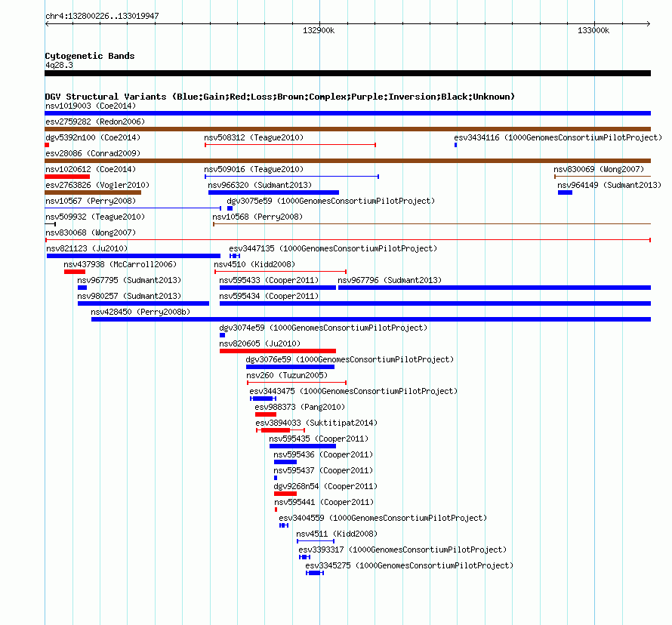Click the nsv10567 (Perry2008) label

[91, 201]
